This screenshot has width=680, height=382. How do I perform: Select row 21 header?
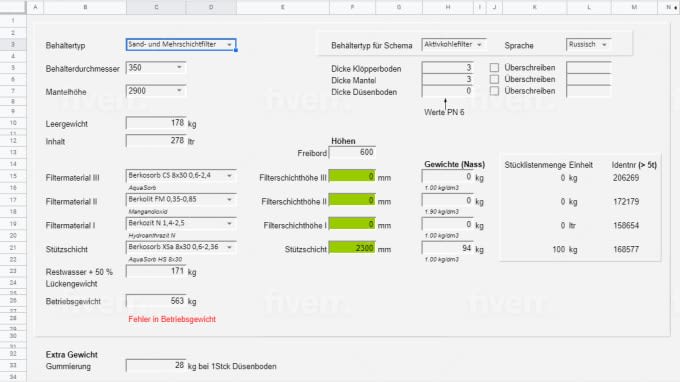pos(13,248)
